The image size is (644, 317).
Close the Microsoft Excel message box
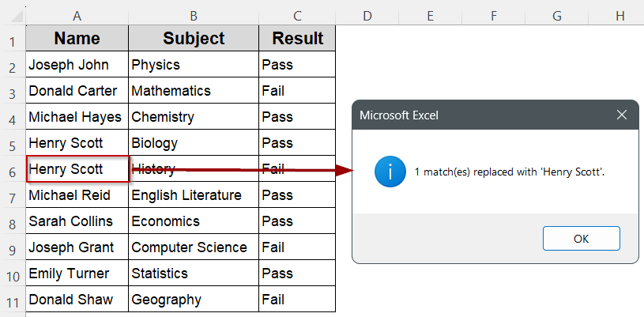point(622,115)
